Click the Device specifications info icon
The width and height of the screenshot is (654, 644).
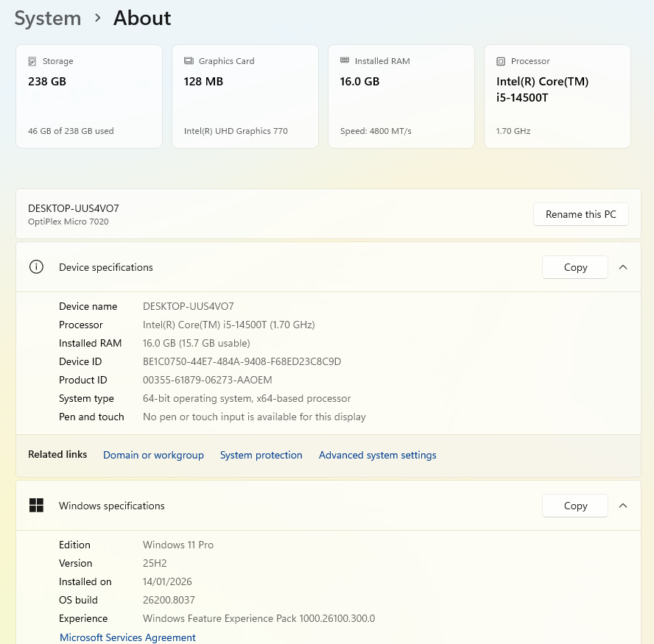click(x=36, y=266)
